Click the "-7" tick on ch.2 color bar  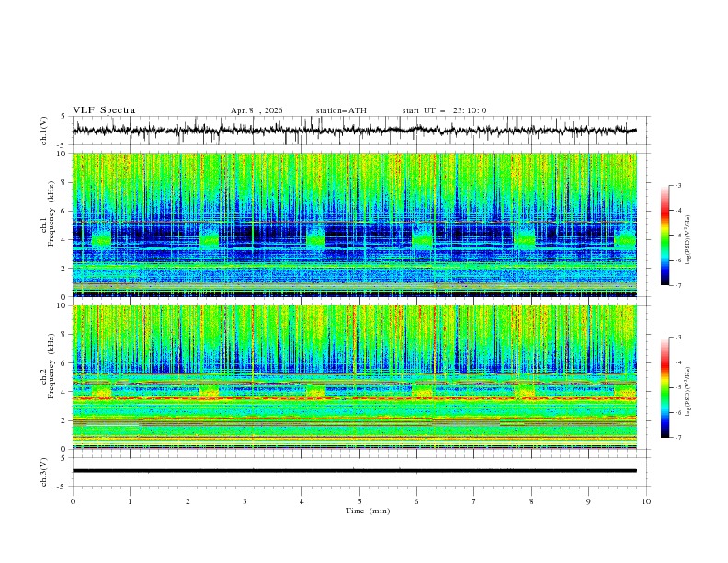(677, 437)
